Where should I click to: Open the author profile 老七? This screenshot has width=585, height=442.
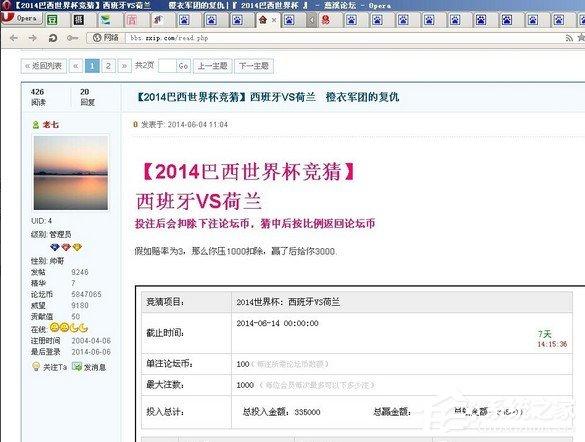coord(50,125)
